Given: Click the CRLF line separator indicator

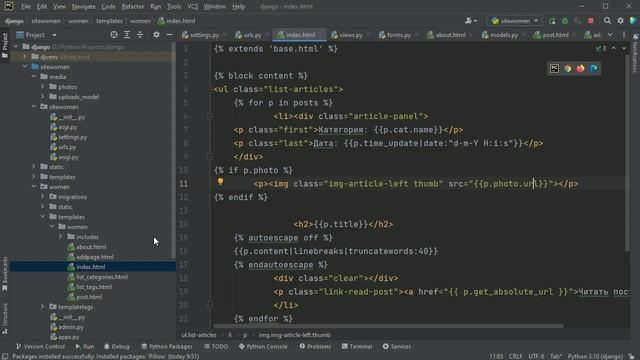Looking at the screenshot, I should (515, 356).
